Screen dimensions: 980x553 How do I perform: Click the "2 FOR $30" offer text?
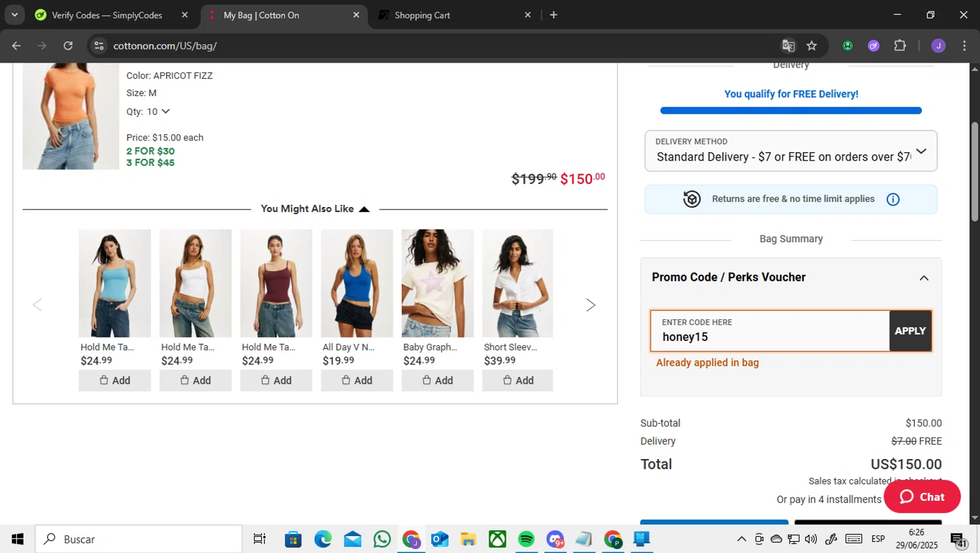(x=150, y=151)
